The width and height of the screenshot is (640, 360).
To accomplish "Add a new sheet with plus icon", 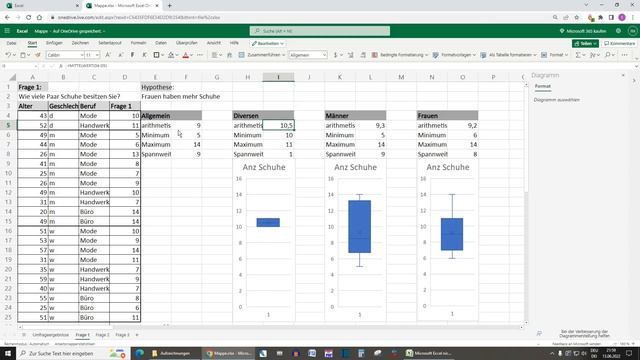I will coord(137,335).
